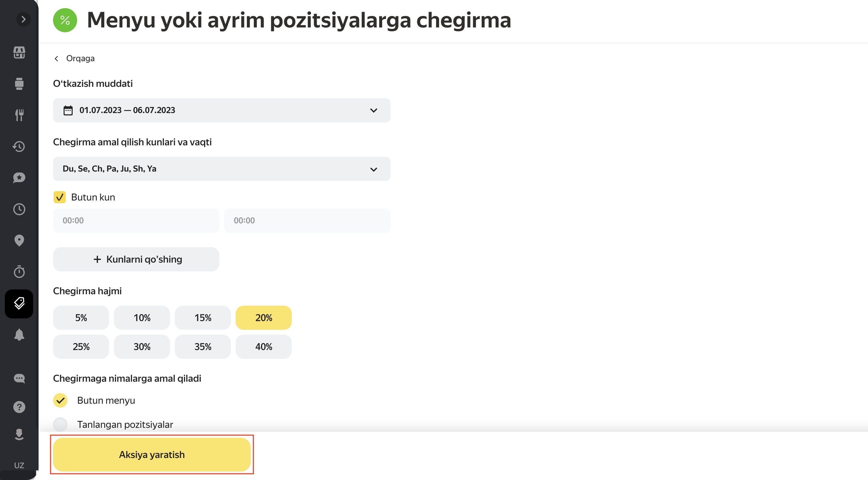The height and width of the screenshot is (480, 868).
Task: Expand the sidebar with the arrow icon
Action: click(x=23, y=19)
